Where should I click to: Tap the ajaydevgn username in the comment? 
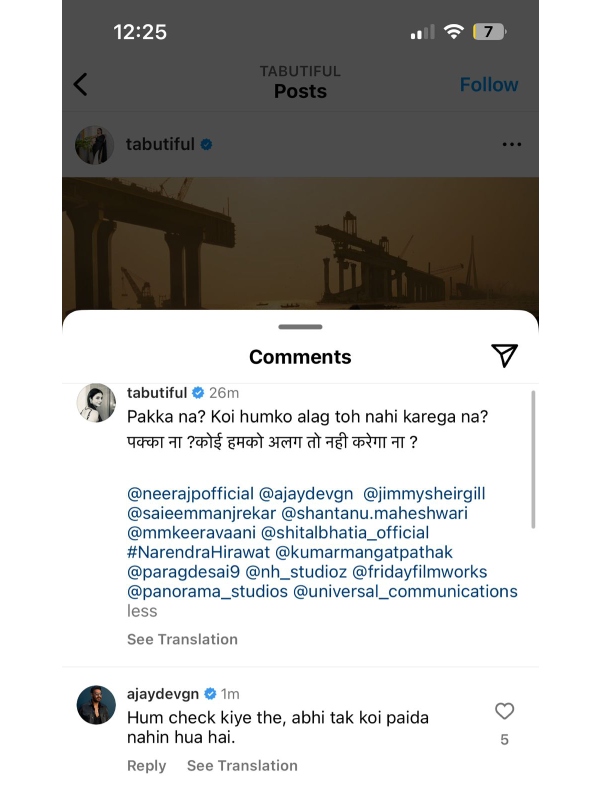pyautogui.click(x=163, y=693)
